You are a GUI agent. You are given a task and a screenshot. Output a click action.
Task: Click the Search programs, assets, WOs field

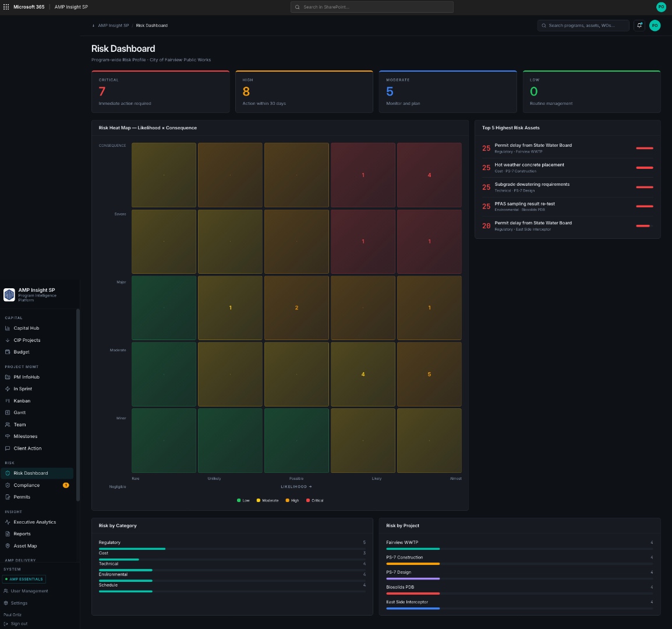pos(583,25)
